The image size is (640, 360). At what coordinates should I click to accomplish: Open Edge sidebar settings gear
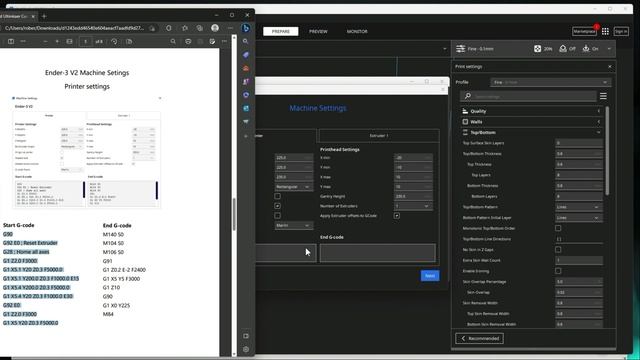(x=246, y=349)
